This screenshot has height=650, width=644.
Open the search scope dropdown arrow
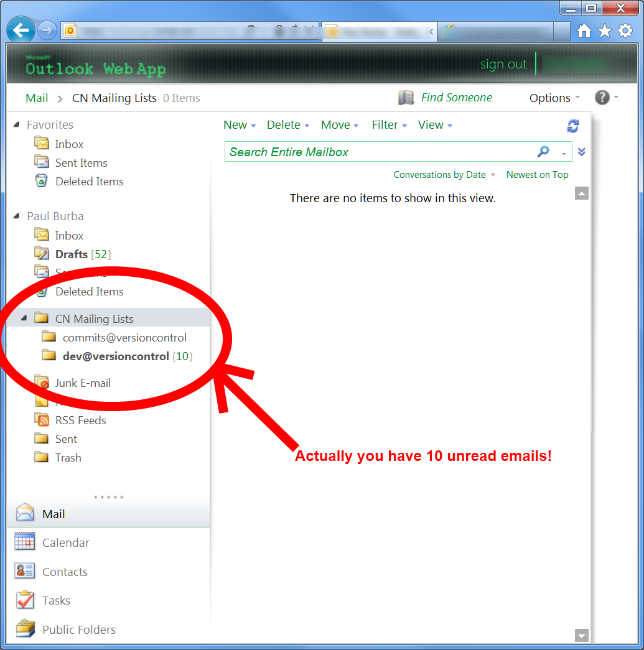(564, 154)
